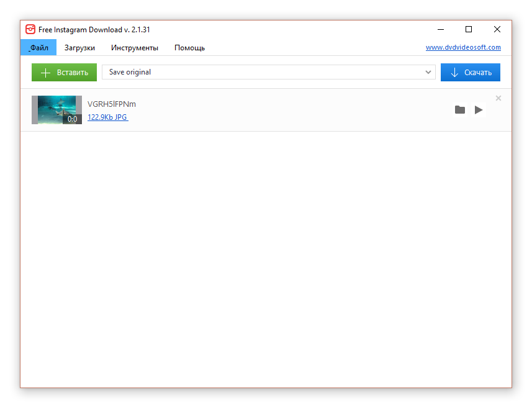Visit www.dvdvideosoft.com link
This screenshot has width=532, height=408.
pos(463,47)
